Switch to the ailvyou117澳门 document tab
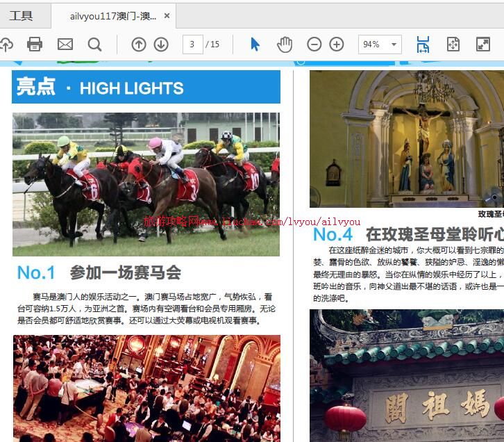 coord(112,15)
